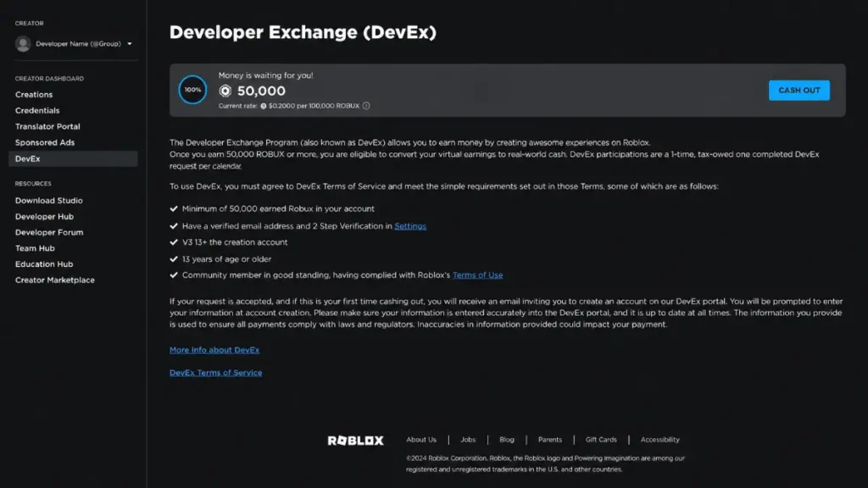The height and width of the screenshot is (488, 868).
Task: Click the 'Money is waiting for you!' text
Action: [265, 75]
